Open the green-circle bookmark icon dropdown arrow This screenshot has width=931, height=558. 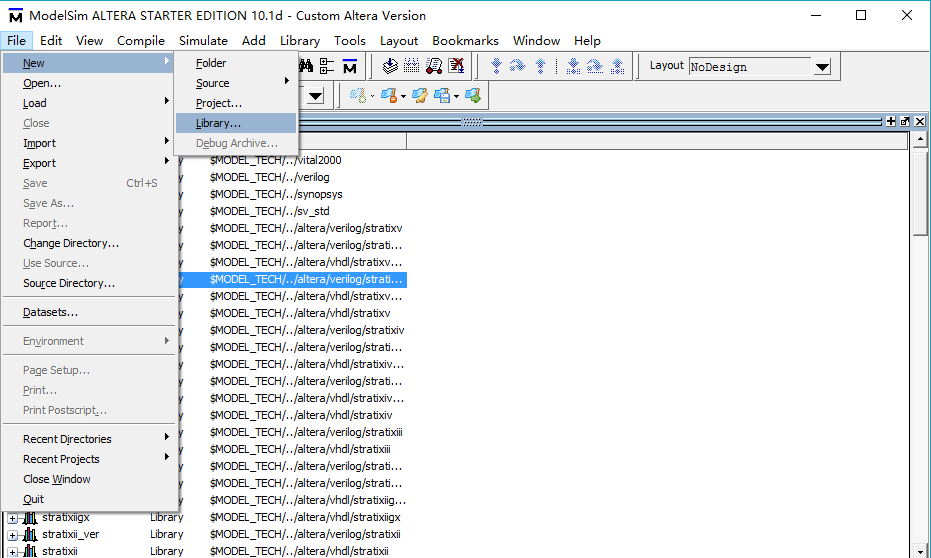(372, 96)
